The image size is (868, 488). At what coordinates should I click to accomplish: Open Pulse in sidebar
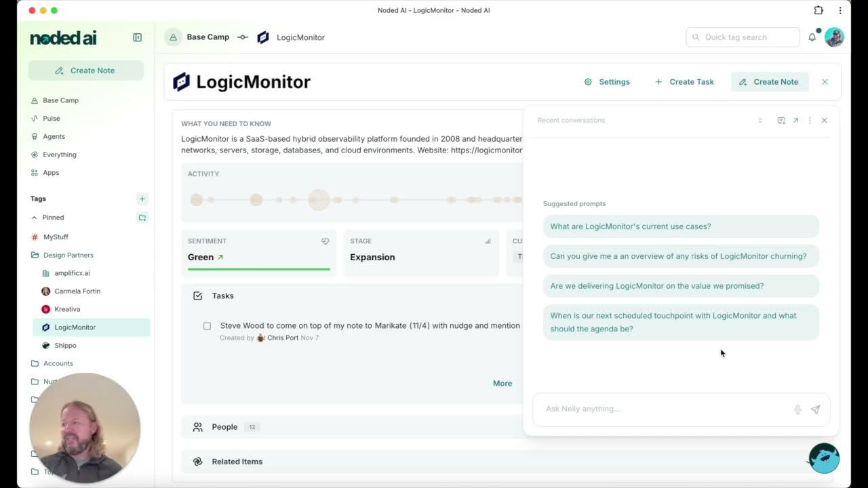pos(52,119)
